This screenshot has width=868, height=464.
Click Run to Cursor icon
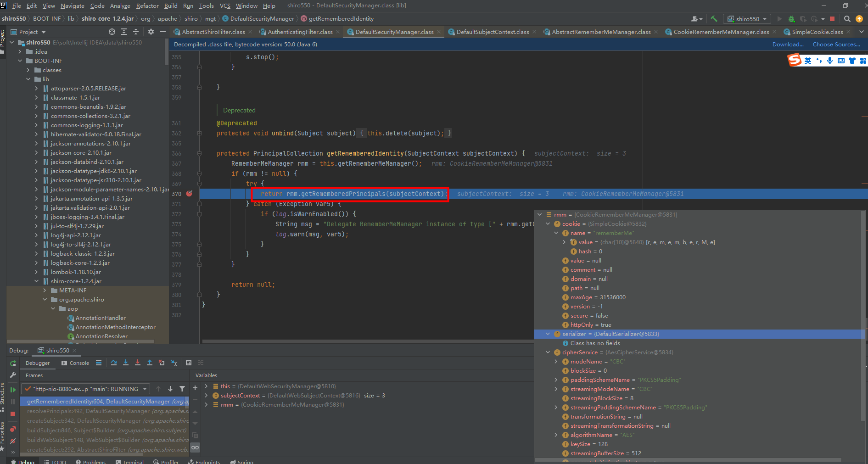pyautogui.click(x=174, y=363)
